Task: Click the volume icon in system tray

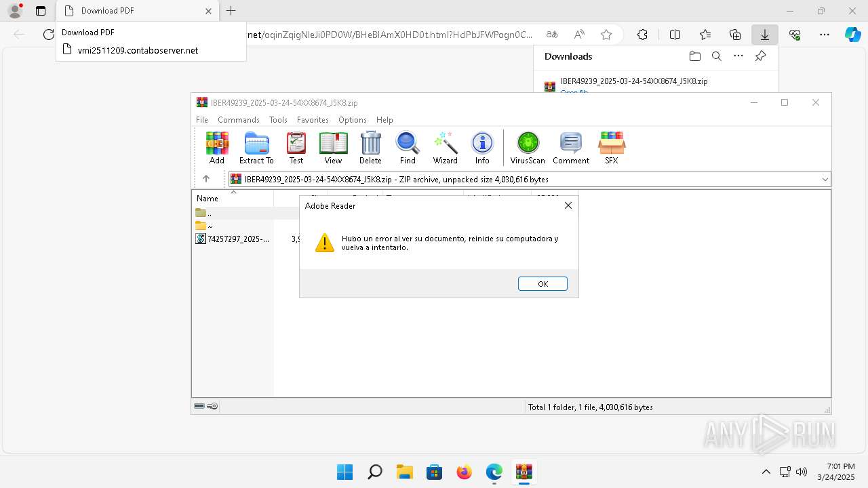Action: coord(802,472)
